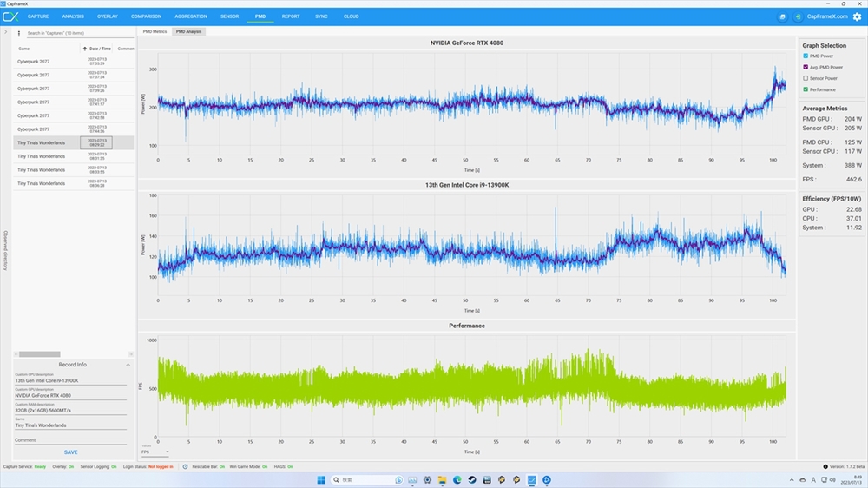Uncheck the PMD Power checkbox
The height and width of the screenshot is (488, 868).
[x=806, y=56]
